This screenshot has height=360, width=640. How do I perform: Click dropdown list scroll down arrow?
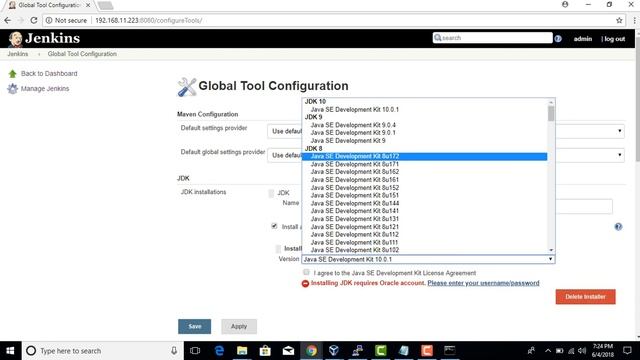click(551, 250)
